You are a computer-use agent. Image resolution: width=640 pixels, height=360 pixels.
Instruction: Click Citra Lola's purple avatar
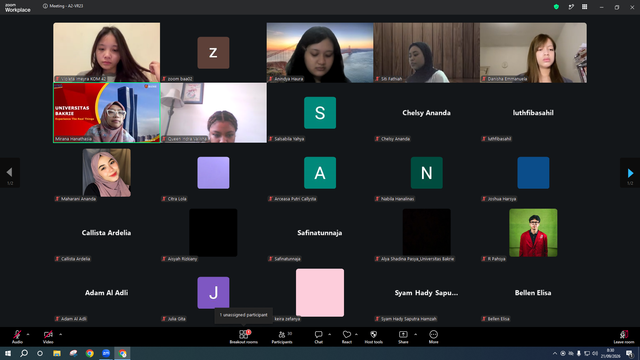coord(213,173)
